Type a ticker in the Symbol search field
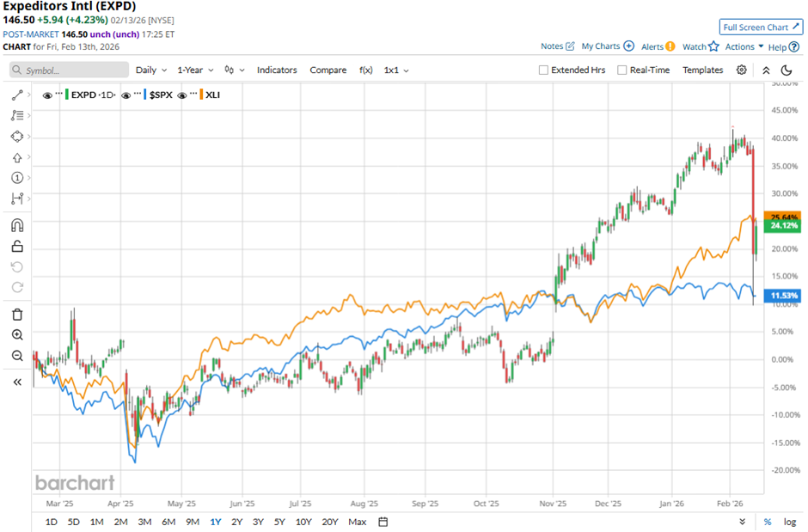808x532 pixels. 67,70
